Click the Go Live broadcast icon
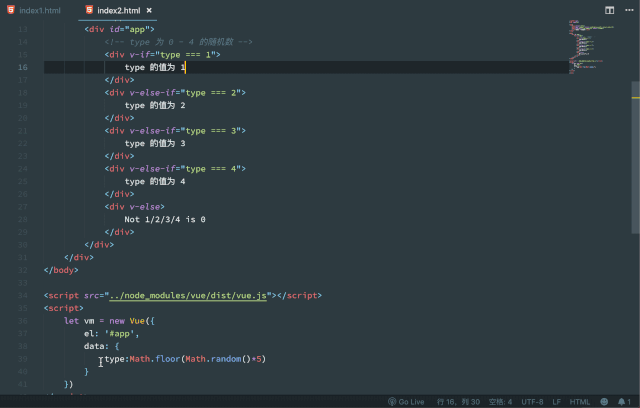640x408 pixels. [392, 402]
